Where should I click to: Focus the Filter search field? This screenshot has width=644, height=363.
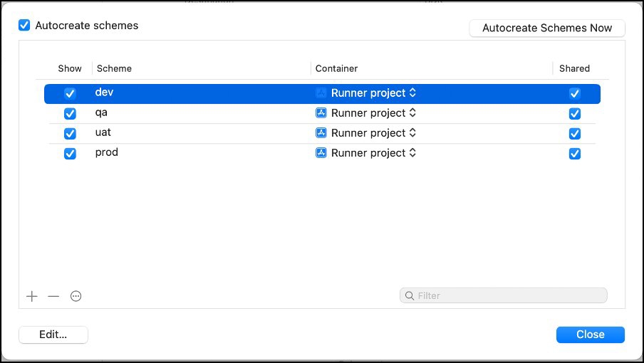point(509,295)
